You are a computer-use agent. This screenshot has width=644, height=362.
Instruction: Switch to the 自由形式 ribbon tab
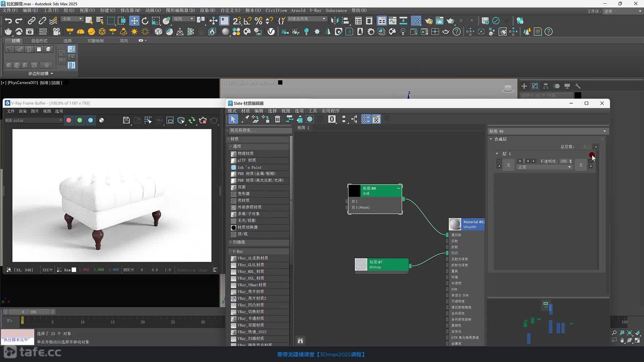(x=40, y=41)
